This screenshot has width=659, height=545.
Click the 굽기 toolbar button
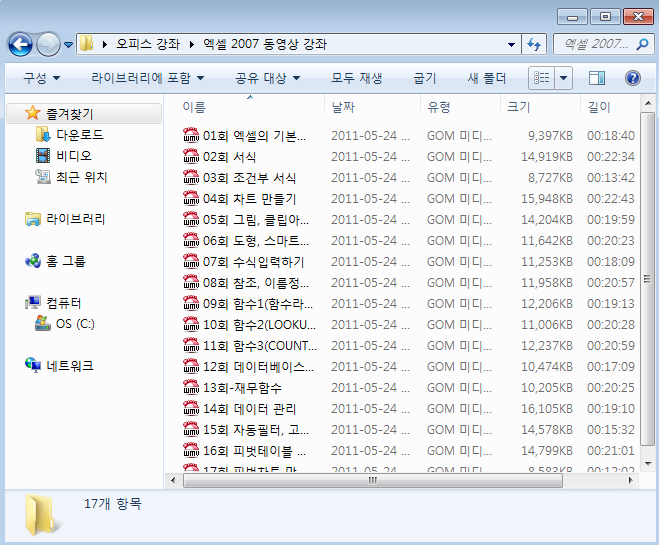coord(424,78)
